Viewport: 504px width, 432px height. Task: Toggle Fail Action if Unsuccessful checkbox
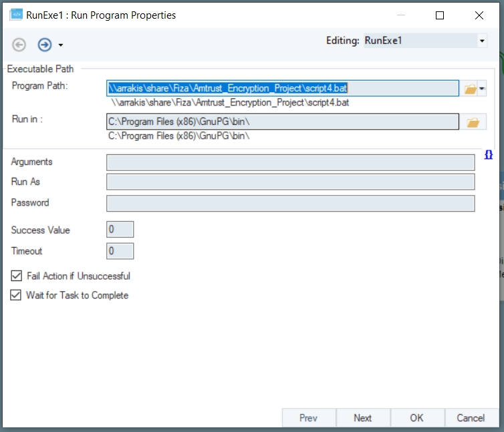click(x=16, y=276)
